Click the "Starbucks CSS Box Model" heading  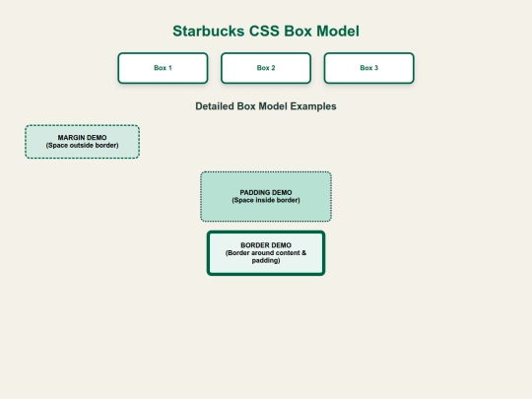[266, 31]
